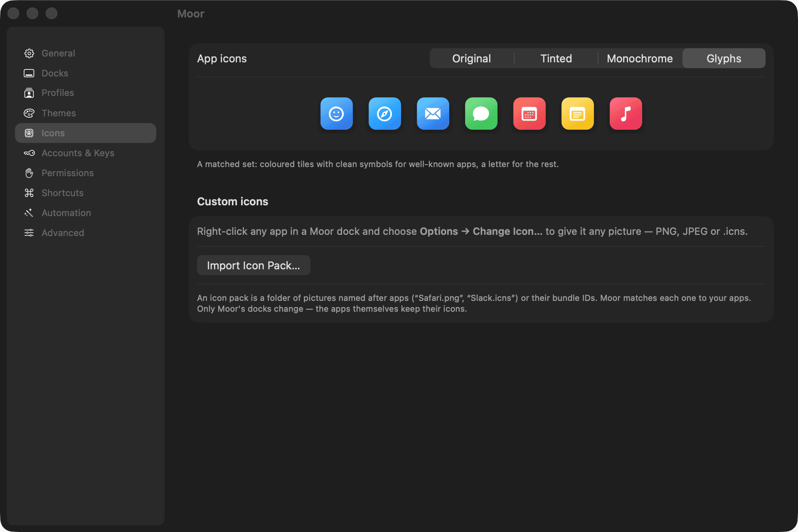Open the Accounts & Keys label
Viewport: 798px width, 532px height.
(x=78, y=153)
